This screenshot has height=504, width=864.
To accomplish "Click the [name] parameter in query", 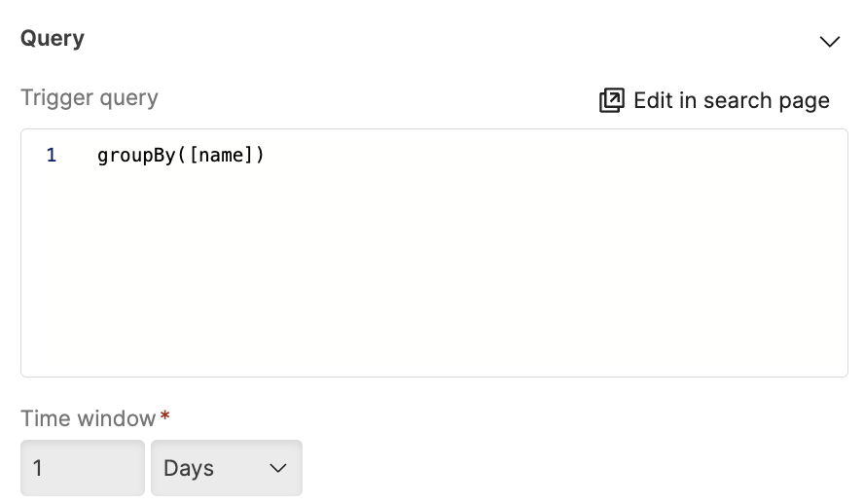I will (x=221, y=156).
